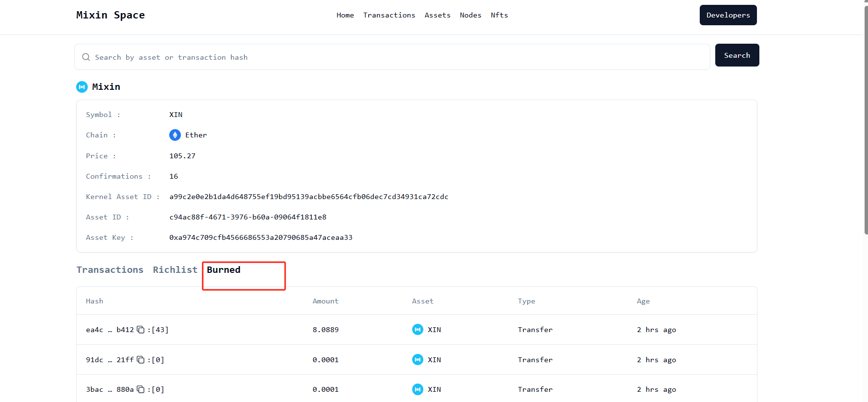Viewport: 868px width, 402px height.
Task: Open the Nfts page
Action: (x=499, y=15)
